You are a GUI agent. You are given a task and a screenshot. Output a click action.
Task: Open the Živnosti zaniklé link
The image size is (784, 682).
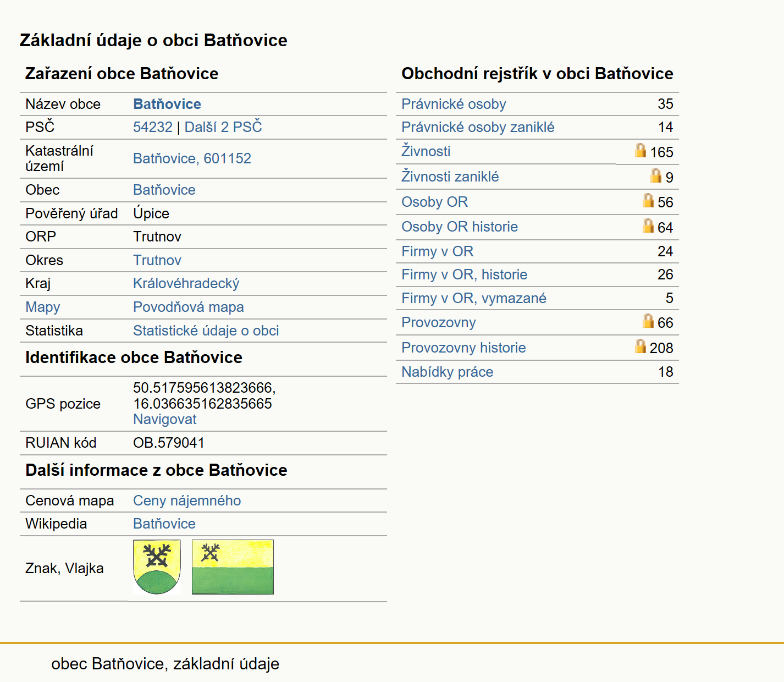(450, 177)
